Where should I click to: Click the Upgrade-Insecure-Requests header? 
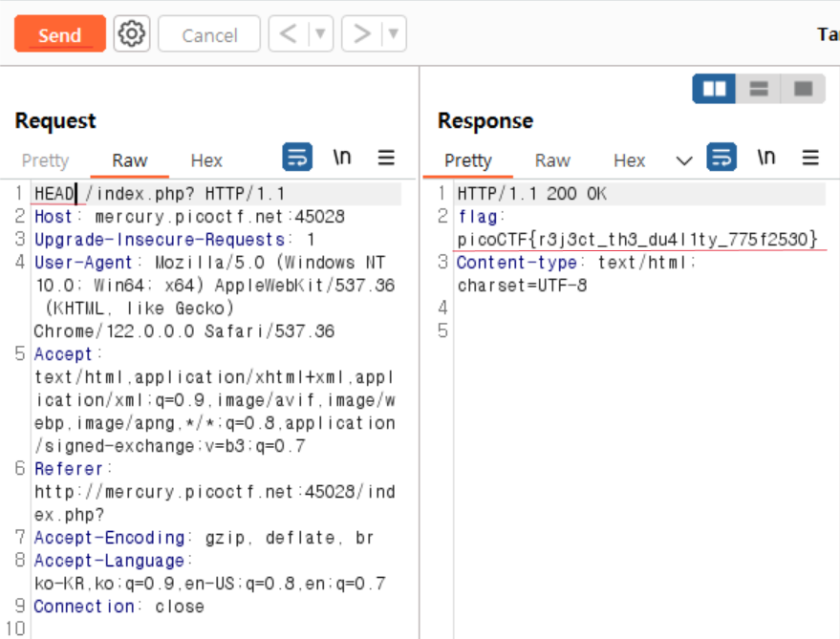[159, 240]
